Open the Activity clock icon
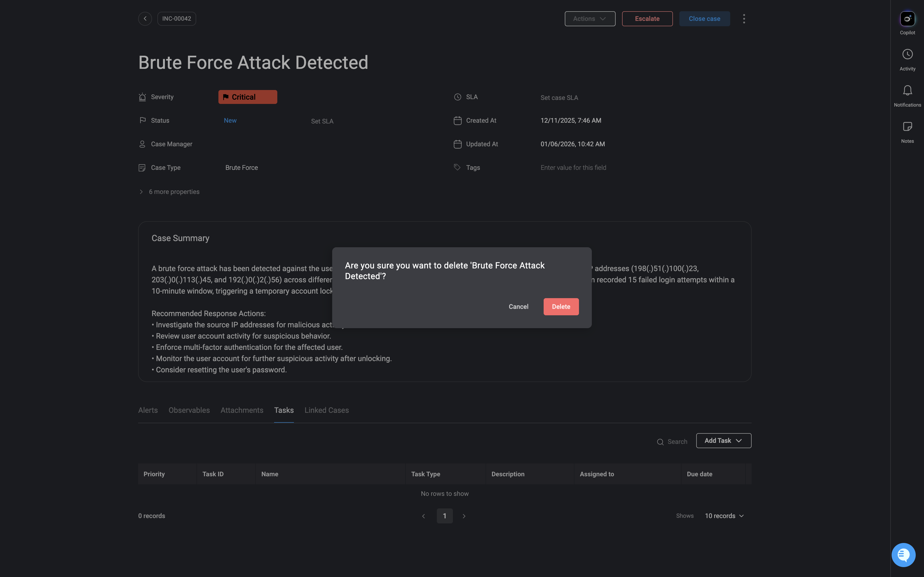 907,54
